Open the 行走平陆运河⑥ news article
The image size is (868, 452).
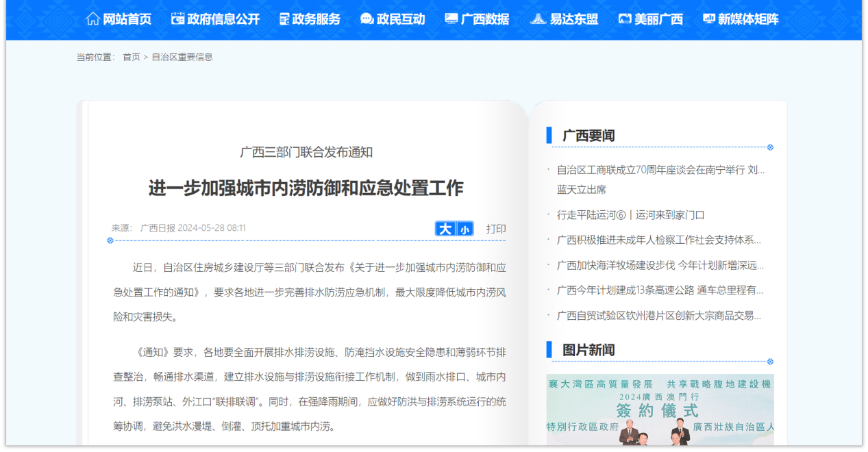(630, 215)
